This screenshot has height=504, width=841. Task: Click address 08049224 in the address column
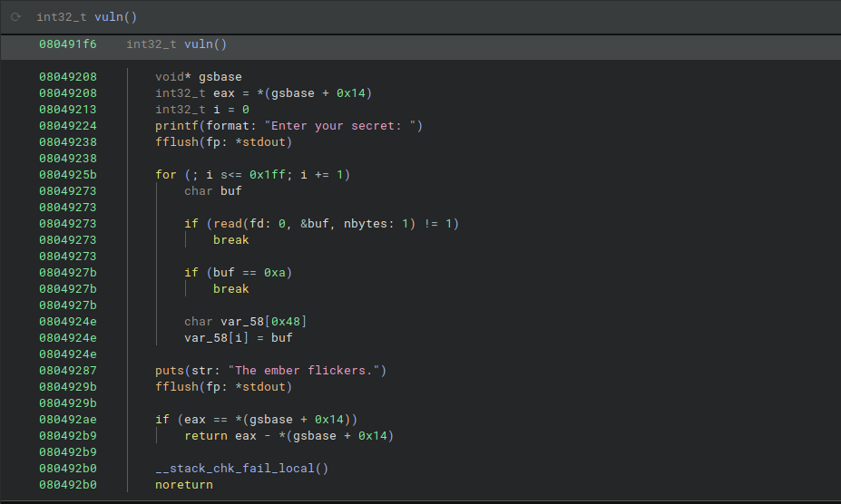tap(67, 126)
